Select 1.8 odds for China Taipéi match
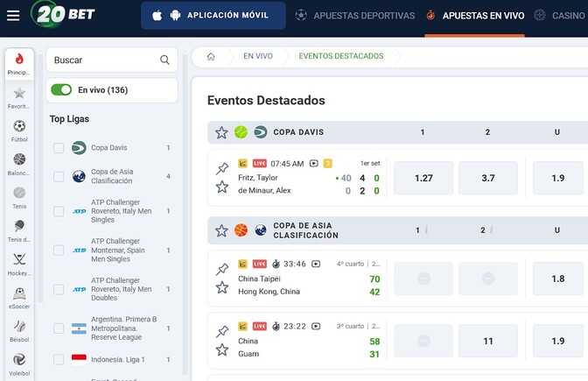Viewport: 588px width, 381px height. pyautogui.click(x=558, y=279)
